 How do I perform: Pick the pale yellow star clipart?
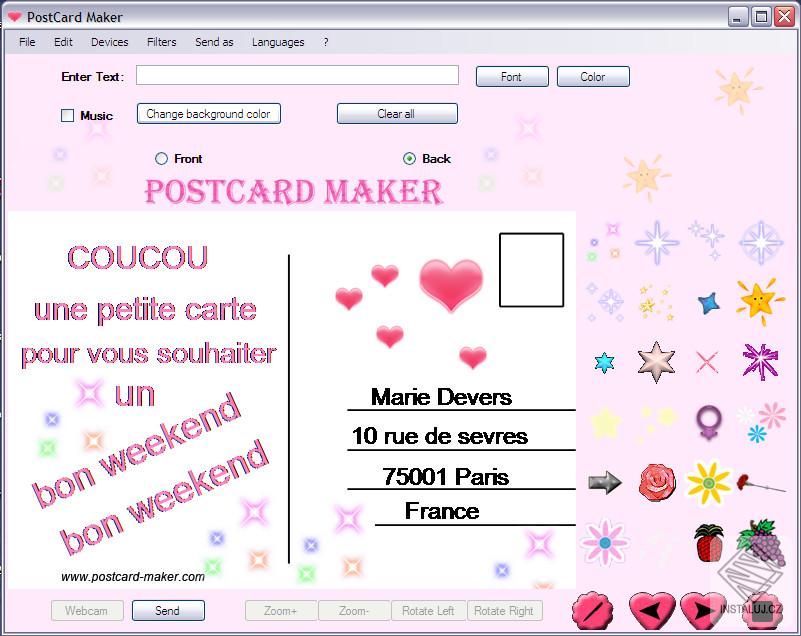[605, 423]
